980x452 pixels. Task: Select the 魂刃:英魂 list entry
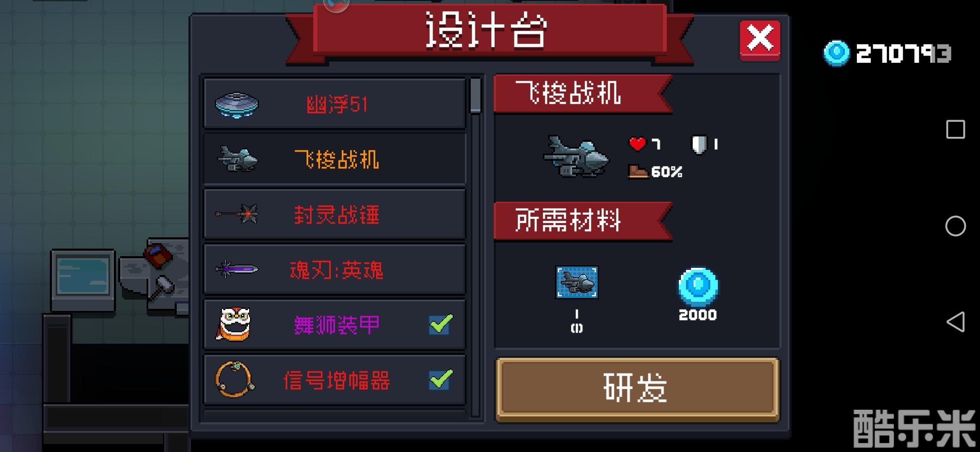(x=335, y=270)
